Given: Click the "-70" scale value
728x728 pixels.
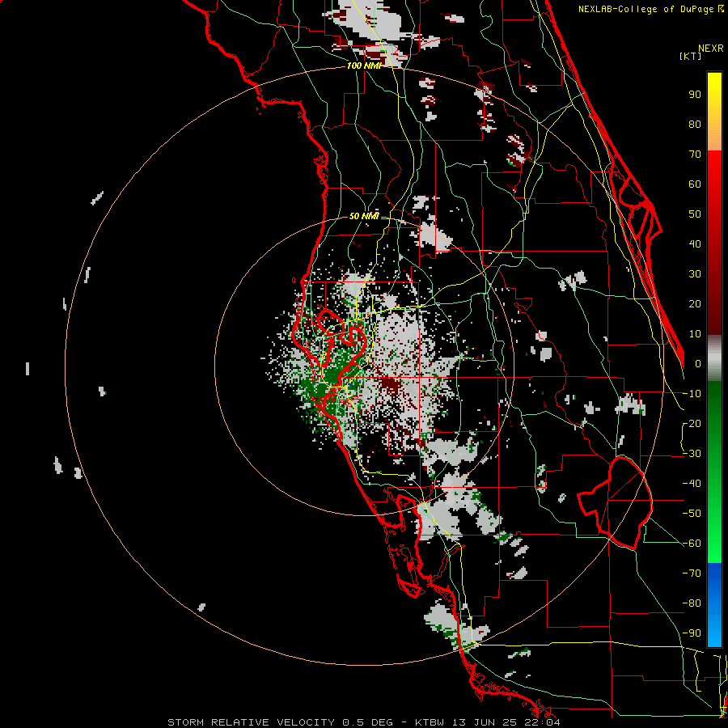Looking at the screenshot, I should click(692, 574).
